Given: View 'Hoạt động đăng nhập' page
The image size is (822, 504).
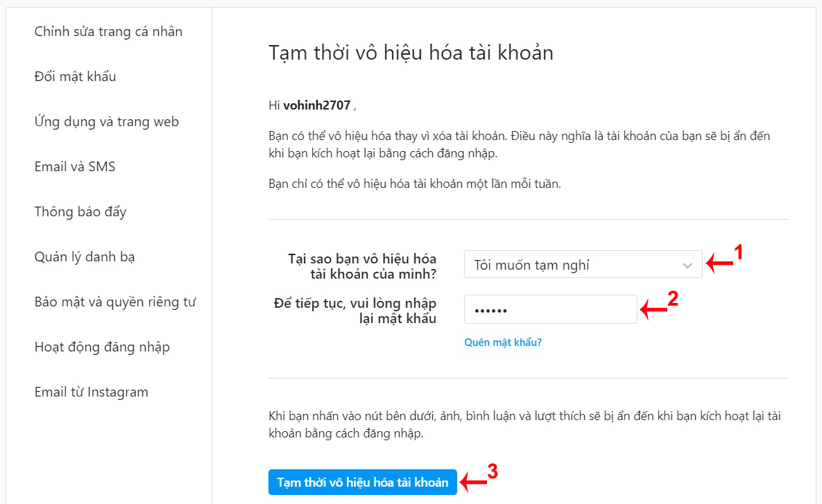Looking at the screenshot, I should 101,347.
